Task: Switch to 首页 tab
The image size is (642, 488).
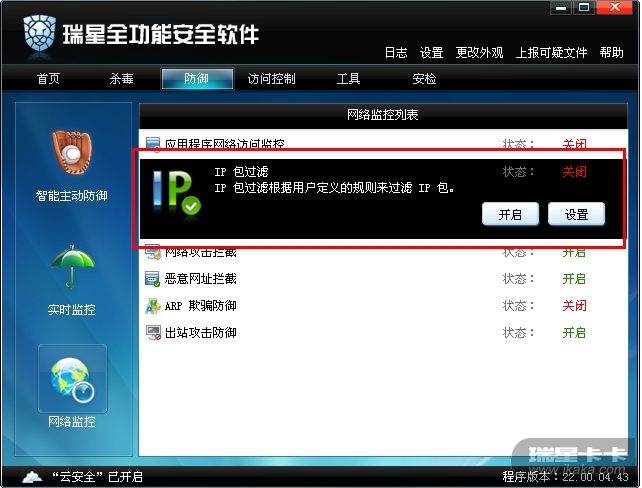Action: tap(48, 79)
